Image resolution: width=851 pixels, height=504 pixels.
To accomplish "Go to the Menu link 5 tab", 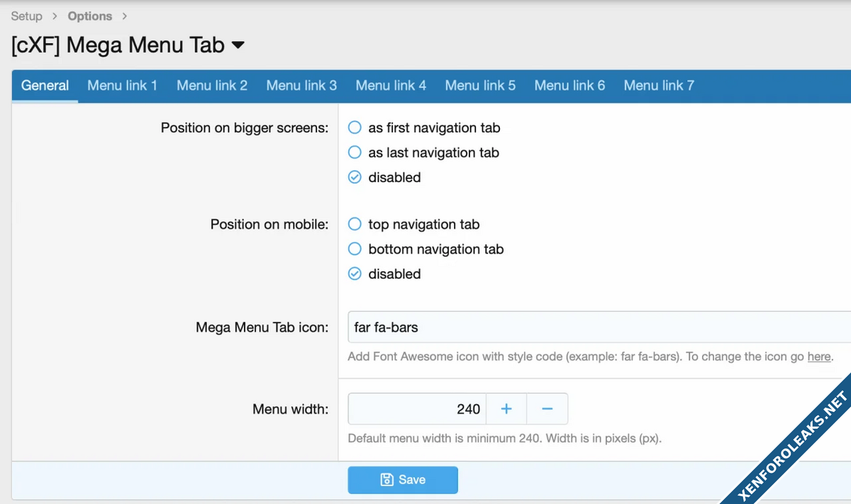I will pos(480,86).
